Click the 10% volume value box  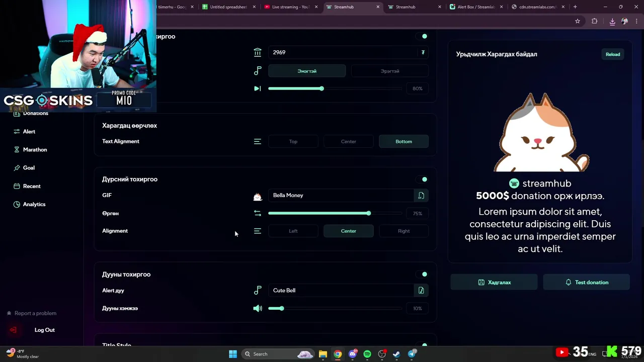418,308
